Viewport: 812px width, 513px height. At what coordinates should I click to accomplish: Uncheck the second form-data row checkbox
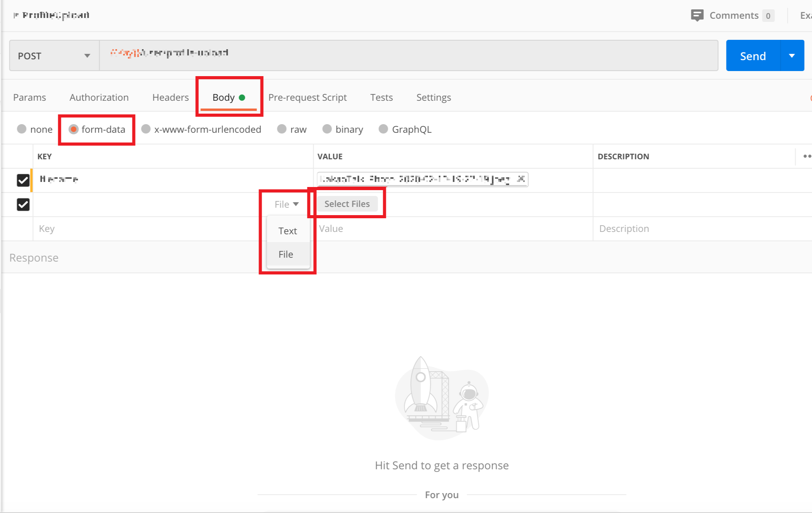click(x=23, y=204)
